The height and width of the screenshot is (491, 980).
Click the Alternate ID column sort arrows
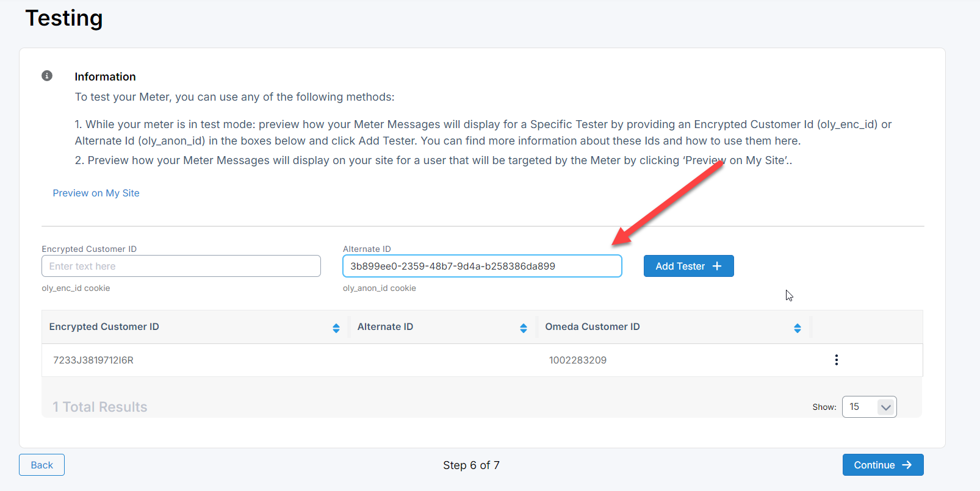523,328
